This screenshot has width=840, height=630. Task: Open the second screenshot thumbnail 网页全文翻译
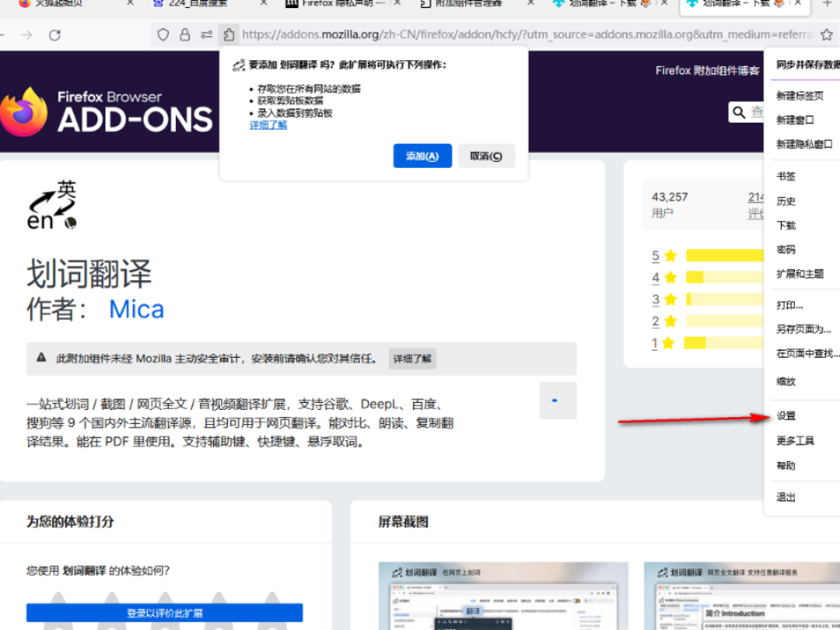tap(742, 596)
